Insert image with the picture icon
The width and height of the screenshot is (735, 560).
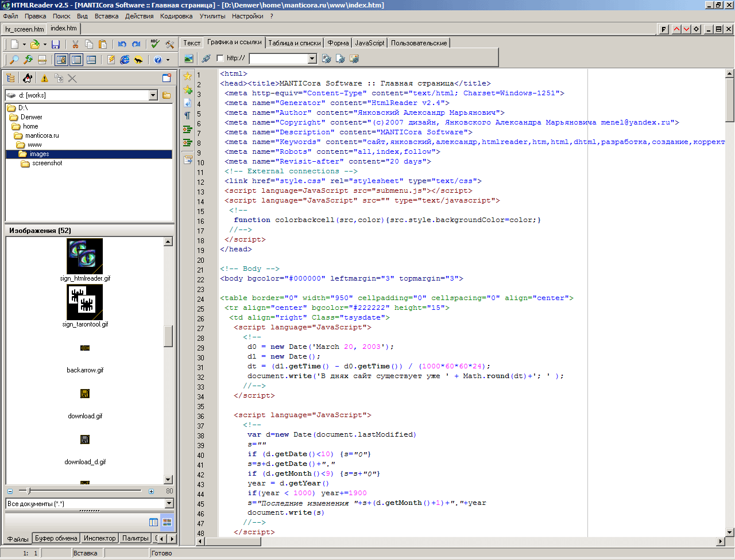coord(188,59)
